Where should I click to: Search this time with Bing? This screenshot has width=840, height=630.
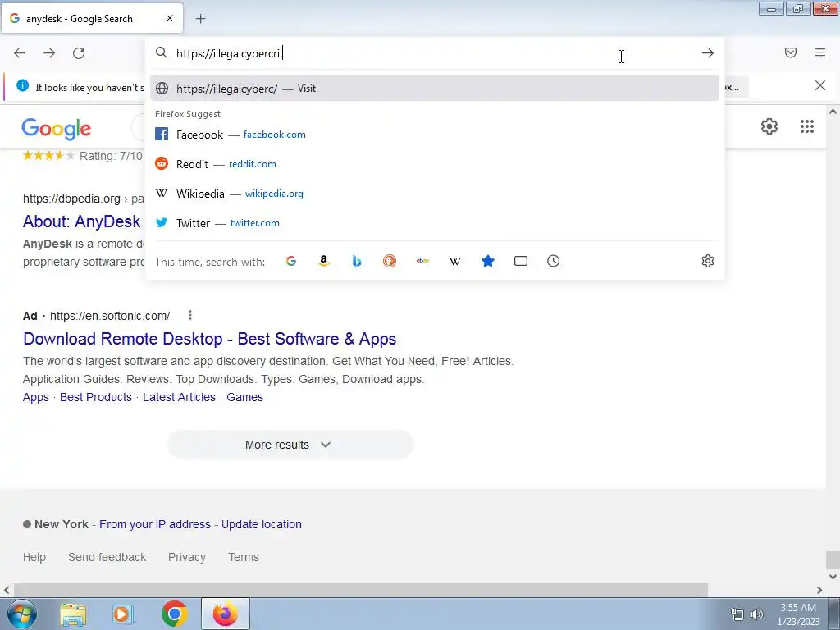click(357, 261)
